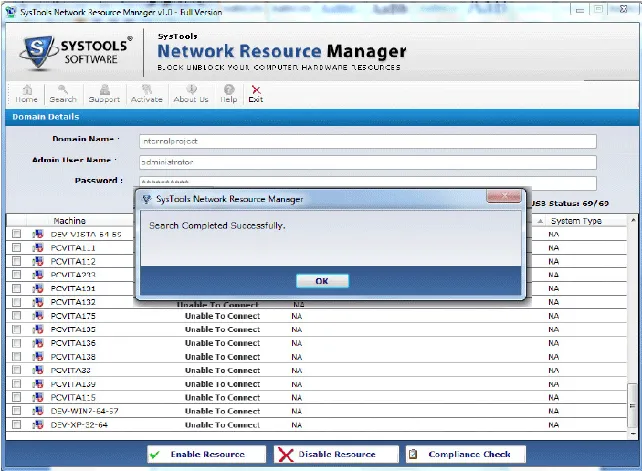Click Unable To Connect status for PCVITA138
Image resolution: width=642 pixels, height=471 pixels.
[x=222, y=357]
